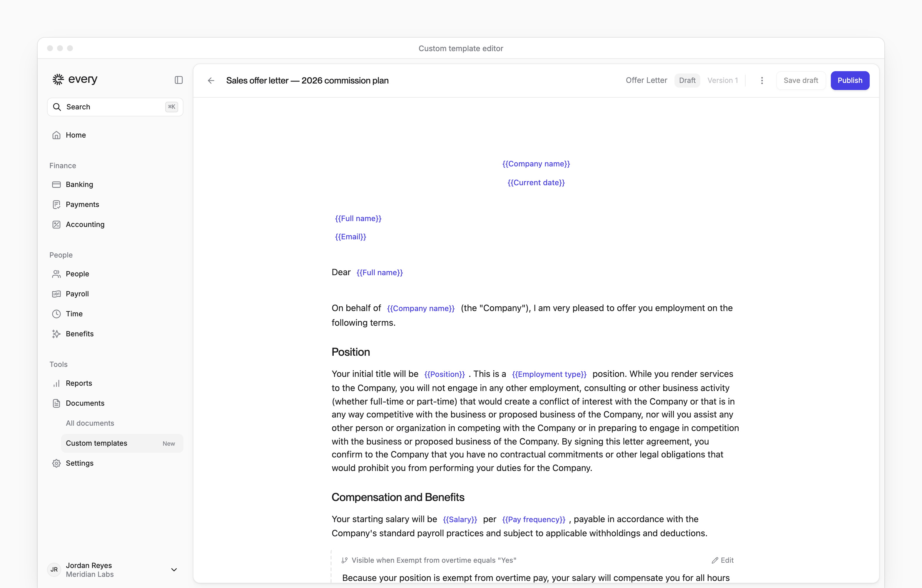The width and height of the screenshot is (922, 588).
Task: Click the Version 1 label
Action: click(x=722, y=80)
